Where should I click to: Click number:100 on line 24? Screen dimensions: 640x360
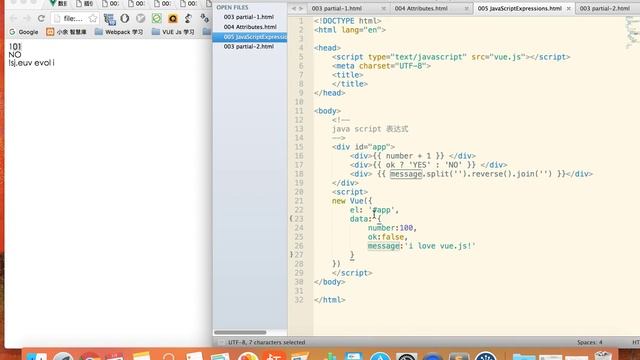point(392,228)
